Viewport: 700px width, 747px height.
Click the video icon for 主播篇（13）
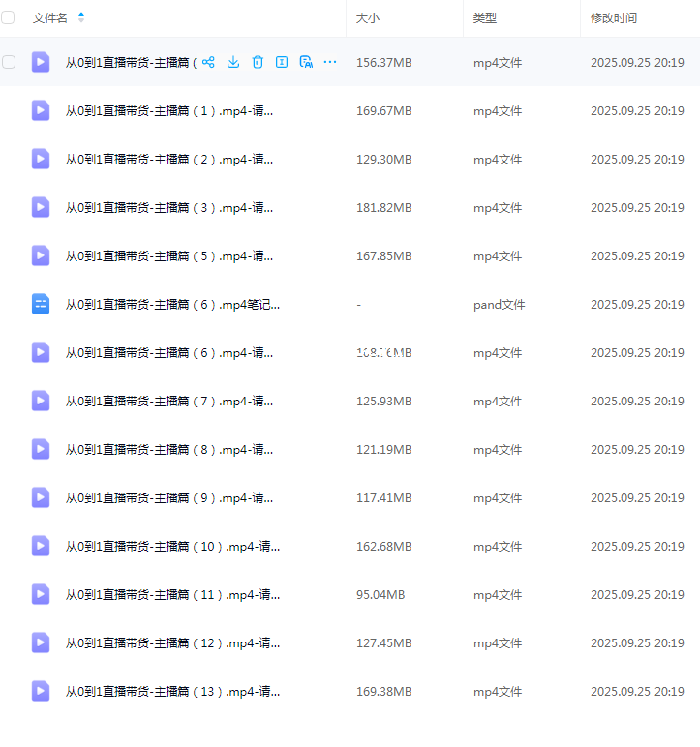click(x=41, y=691)
